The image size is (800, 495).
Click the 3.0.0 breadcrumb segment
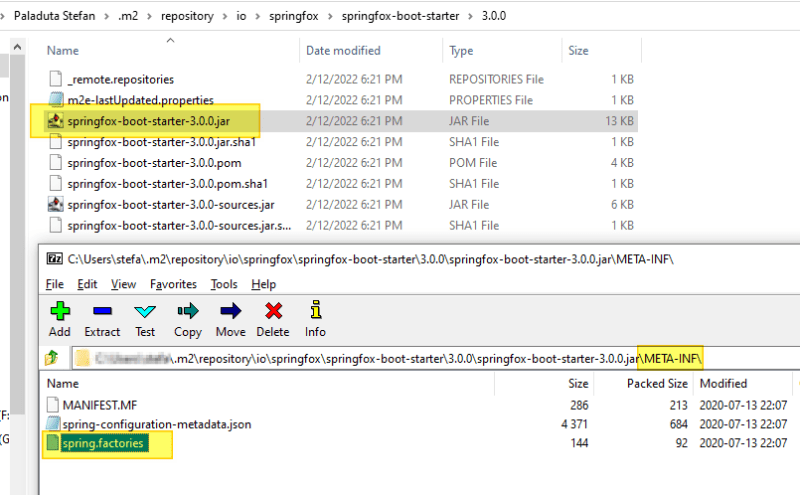pyautogui.click(x=494, y=16)
